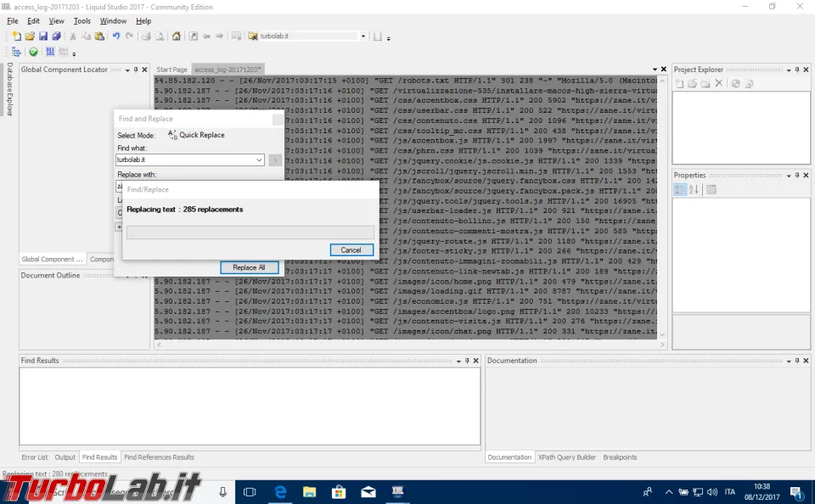Open the Find References Results tab
Image resolution: width=815 pixels, height=504 pixels.
[x=159, y=457]
